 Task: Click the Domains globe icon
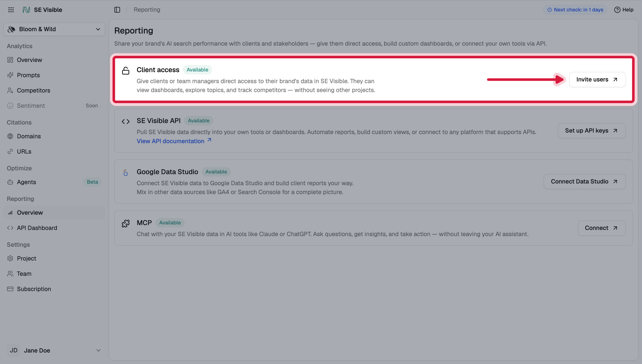click(x=10, y=136)
